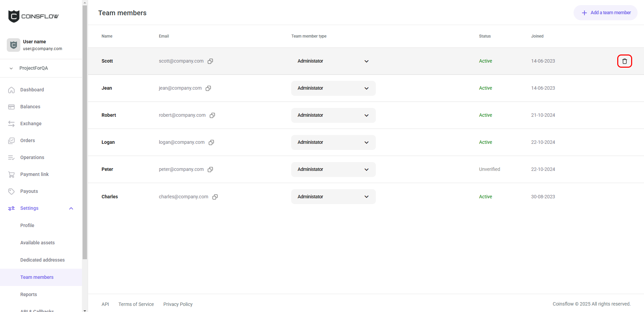Click the Orders checklist icon

point(12,141)
